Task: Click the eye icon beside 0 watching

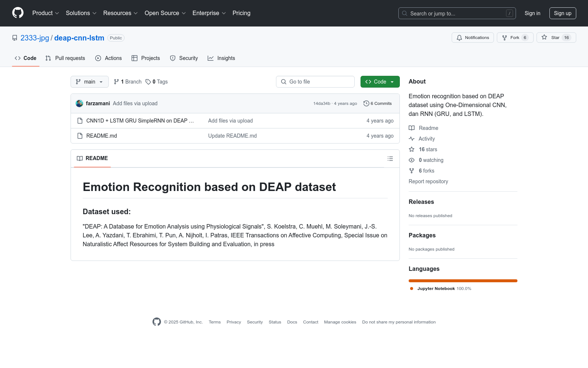Action: 412,160
